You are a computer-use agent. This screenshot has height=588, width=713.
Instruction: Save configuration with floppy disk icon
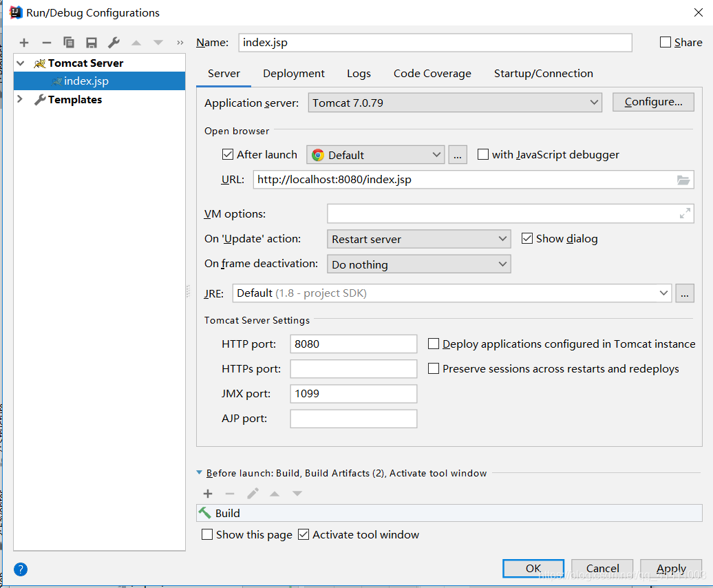[92, 43]
